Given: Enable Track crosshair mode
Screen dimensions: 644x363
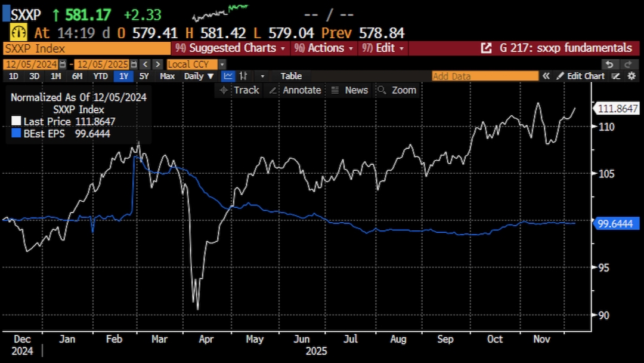Looking at the screenshot, I should tap(239, 90).
